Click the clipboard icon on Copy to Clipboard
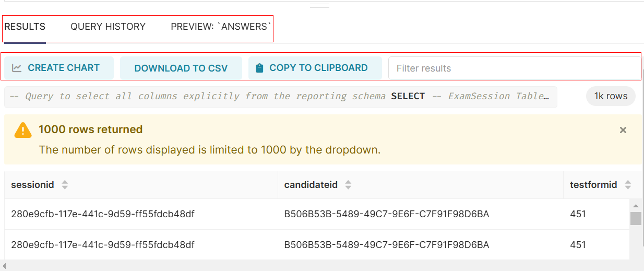The image size is (644, 271). [259, 68]
